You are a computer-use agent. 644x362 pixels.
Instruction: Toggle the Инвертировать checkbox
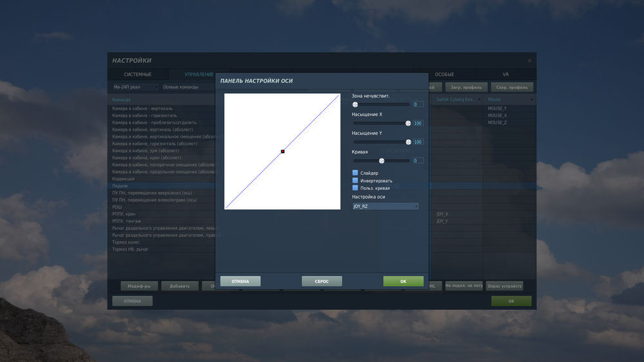tap(355, 180)
